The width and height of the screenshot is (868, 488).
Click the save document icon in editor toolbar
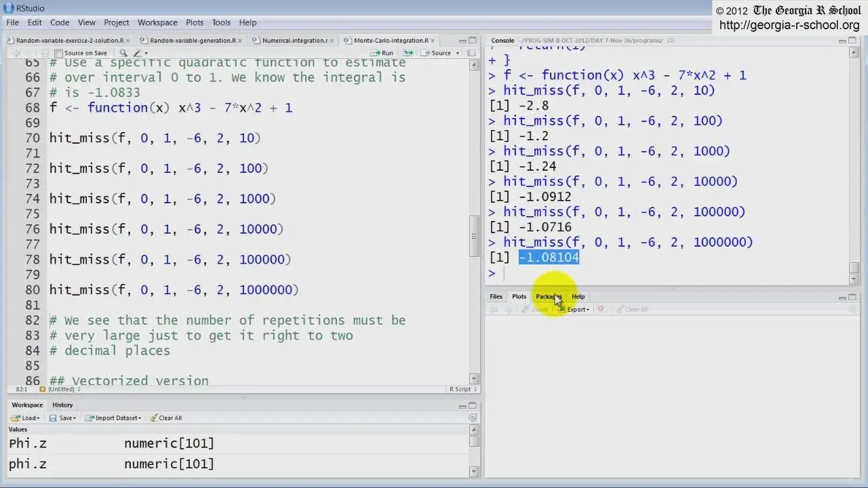[x=45, y=53]
